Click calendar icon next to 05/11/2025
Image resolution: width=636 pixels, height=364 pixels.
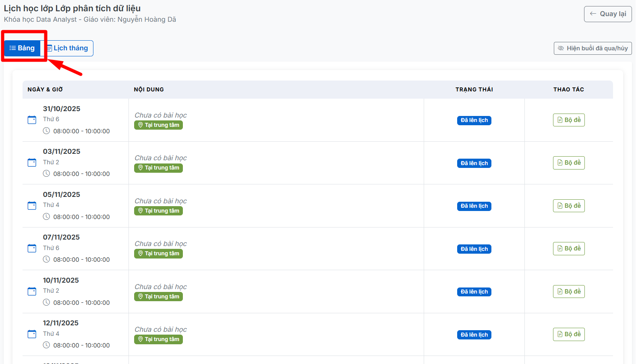(x=32, y=206)
